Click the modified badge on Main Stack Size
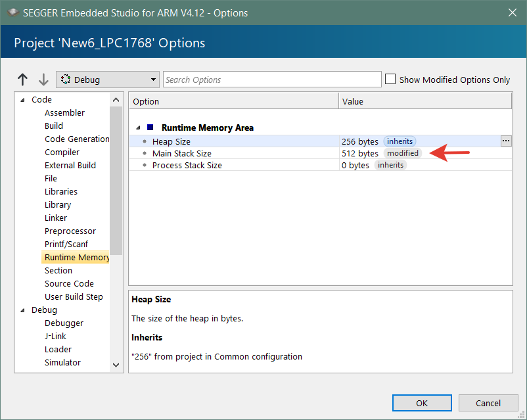This screenshot has width=527, height=420. tap(403, 153)
